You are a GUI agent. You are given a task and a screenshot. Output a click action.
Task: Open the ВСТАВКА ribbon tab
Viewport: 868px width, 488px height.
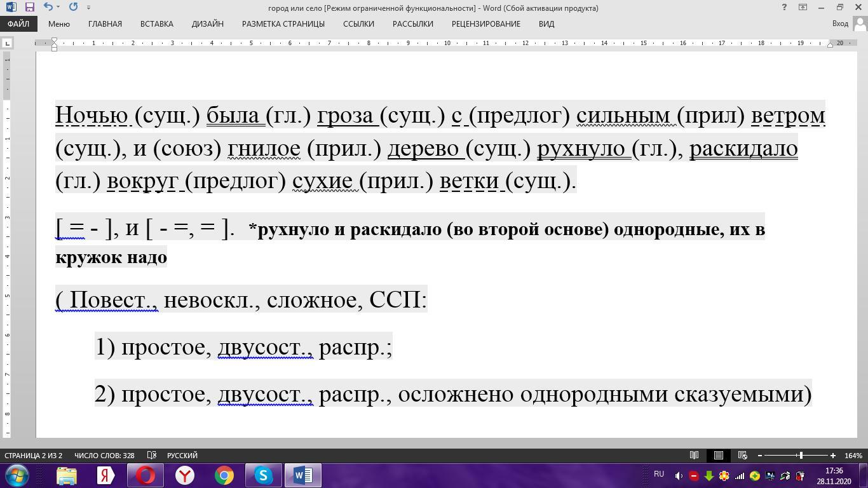click(x=156, y=24)
